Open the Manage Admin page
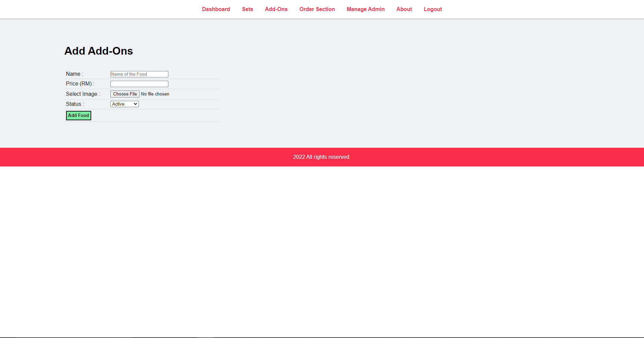The image size is (644, 338). [x=365, y=9]
